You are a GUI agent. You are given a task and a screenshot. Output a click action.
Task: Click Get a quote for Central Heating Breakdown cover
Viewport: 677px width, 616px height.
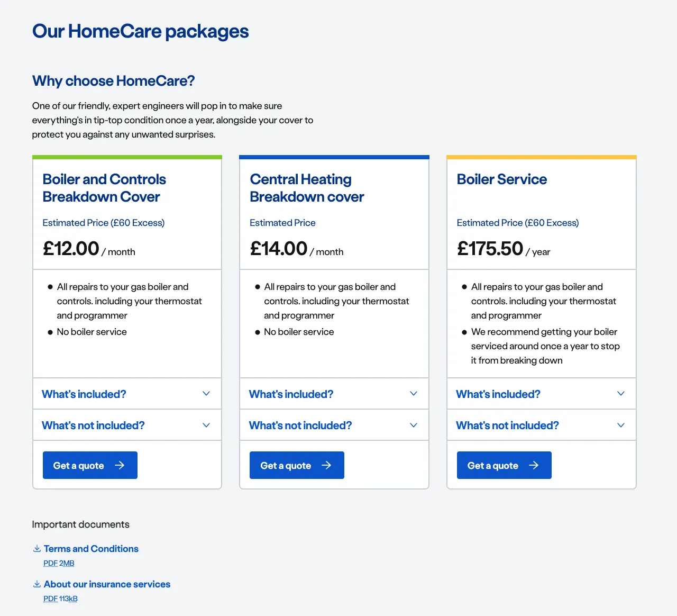coord(297,465)
